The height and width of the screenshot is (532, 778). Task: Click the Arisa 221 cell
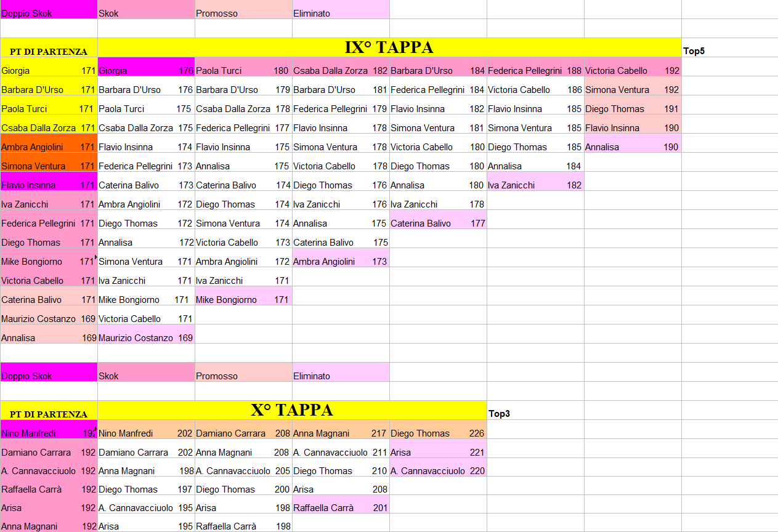[x=437, y=453]
